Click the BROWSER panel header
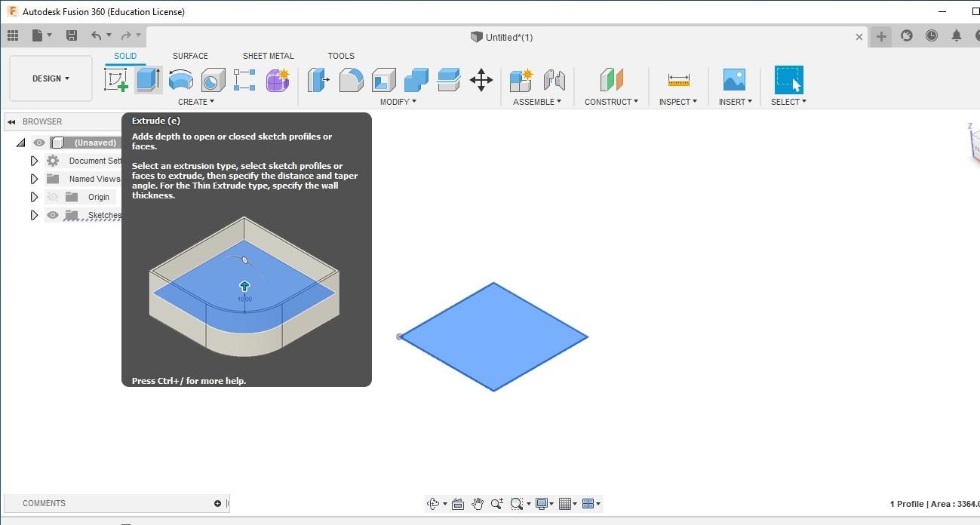Screen dimensions: 980x525 63,121
